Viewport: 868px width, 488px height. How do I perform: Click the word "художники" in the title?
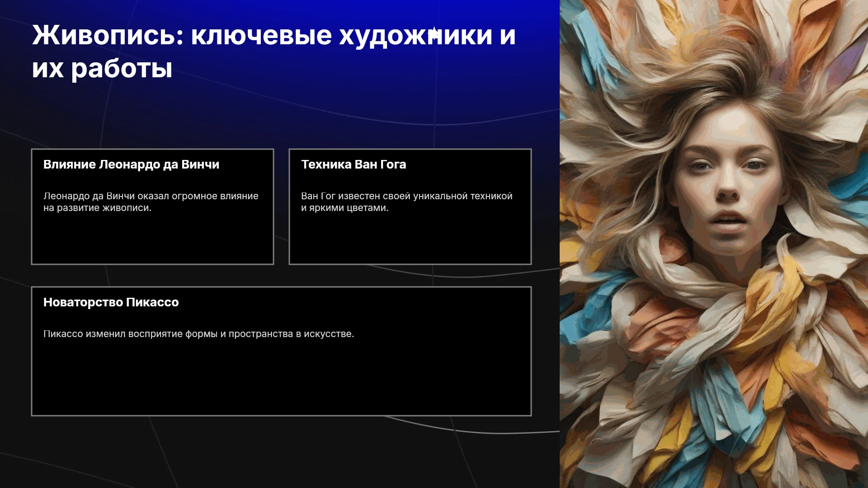[x=416, y=35]
